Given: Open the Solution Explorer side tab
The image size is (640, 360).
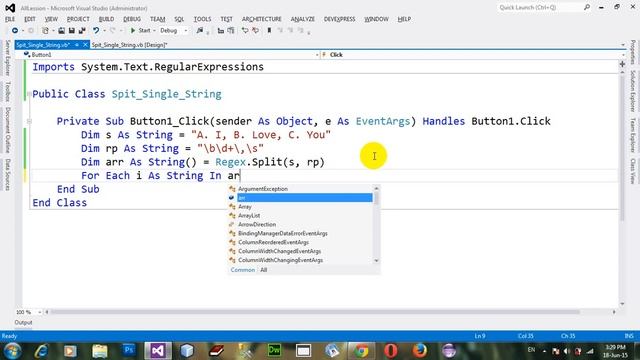Looking at the screenshot, I should [632, 91].
